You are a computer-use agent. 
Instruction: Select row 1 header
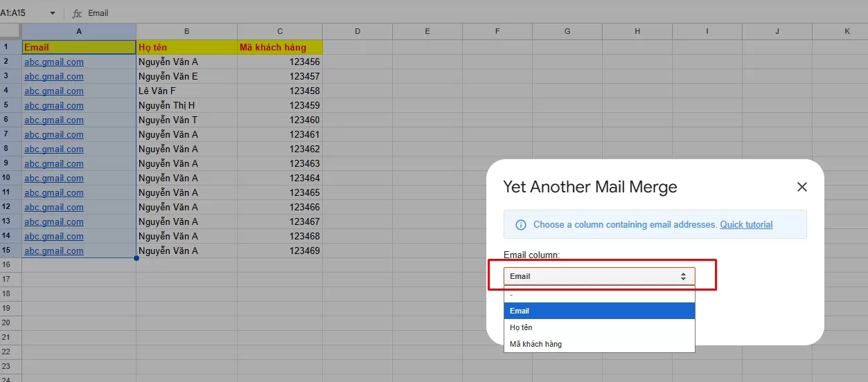[x=10, y=47]
